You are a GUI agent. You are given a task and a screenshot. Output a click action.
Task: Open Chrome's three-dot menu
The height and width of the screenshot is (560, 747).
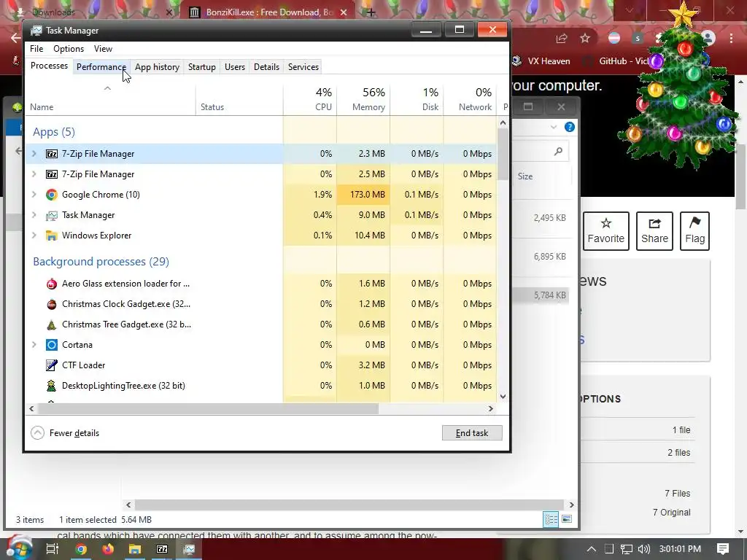click(731, 38)
